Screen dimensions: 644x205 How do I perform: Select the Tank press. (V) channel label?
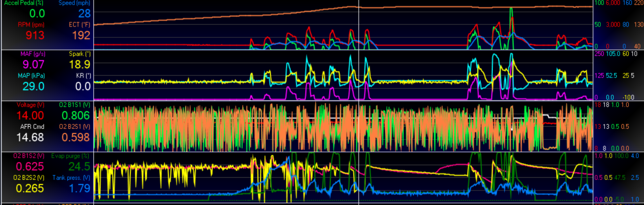click(x=72, y=178)
